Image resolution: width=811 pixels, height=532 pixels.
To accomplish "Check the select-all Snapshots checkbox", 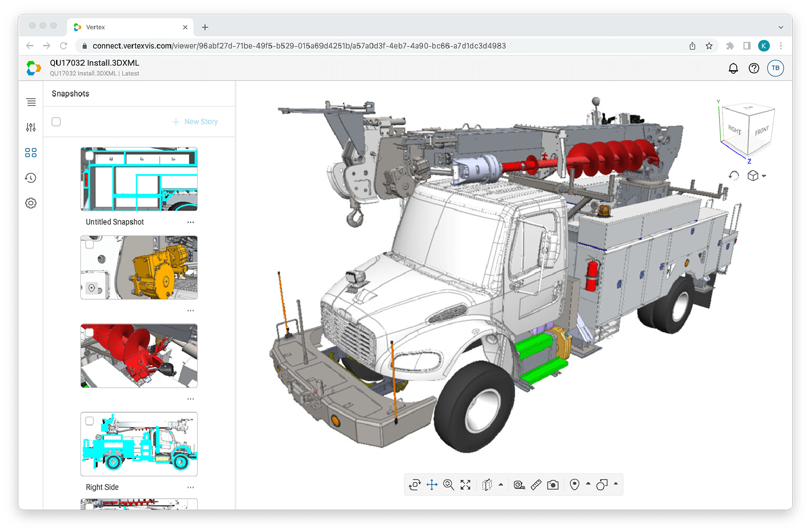I will tap(56, 121).
